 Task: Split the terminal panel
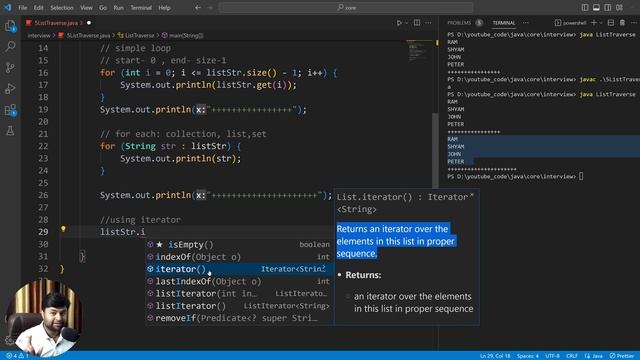[611, 23]
